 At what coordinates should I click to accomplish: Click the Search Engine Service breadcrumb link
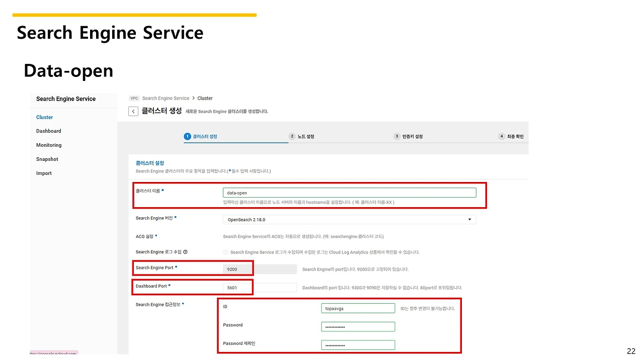click(166, 99)
